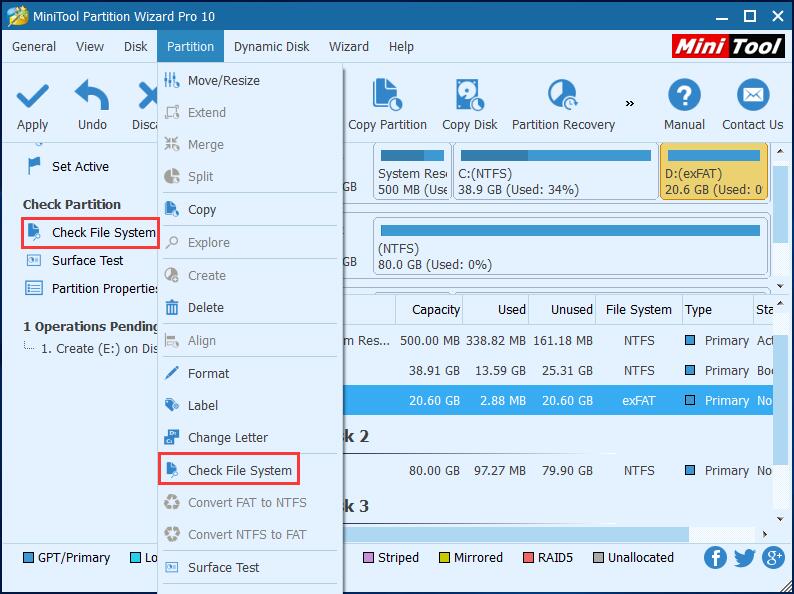Image resolution: width=794 pixels, height=594 pixels.
Task: Click the Create menu entry
Action: 207,275
